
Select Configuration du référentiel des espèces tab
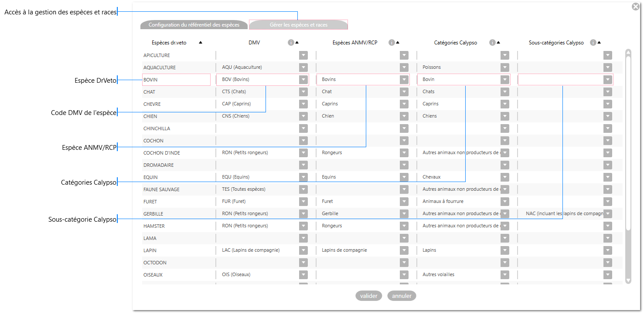coord(194,25)
